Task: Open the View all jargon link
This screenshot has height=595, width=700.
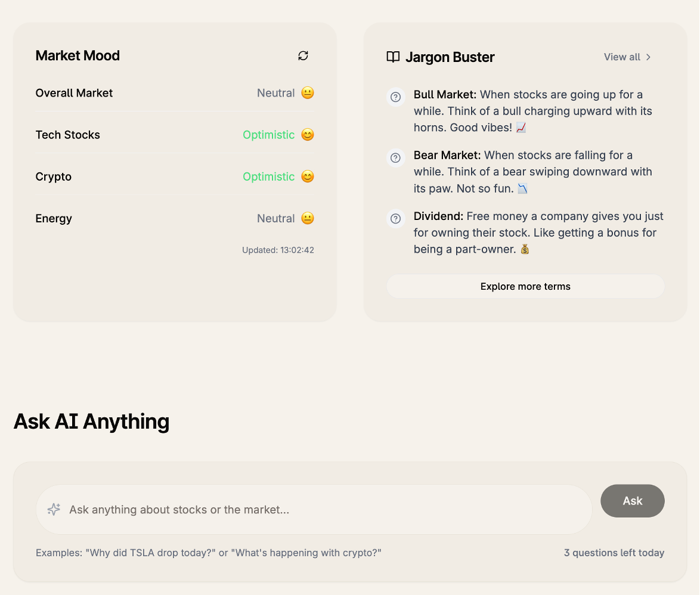Action: [x=622, y=57]
